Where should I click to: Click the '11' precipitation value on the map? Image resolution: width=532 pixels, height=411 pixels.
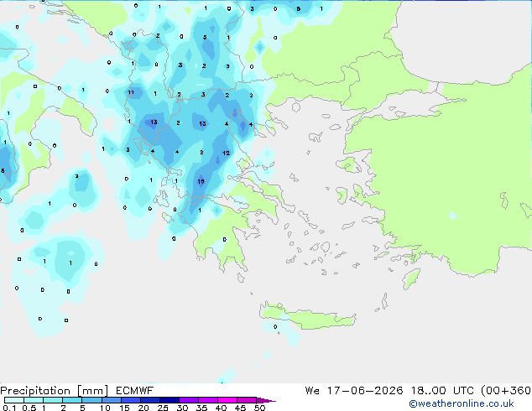pyautogui.click(x=131, y=92)
